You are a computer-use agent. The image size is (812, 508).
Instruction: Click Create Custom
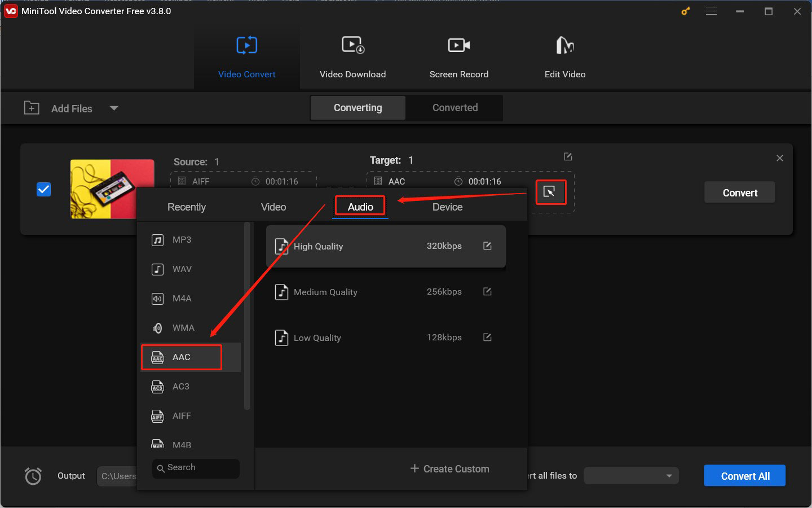point(449,469)
